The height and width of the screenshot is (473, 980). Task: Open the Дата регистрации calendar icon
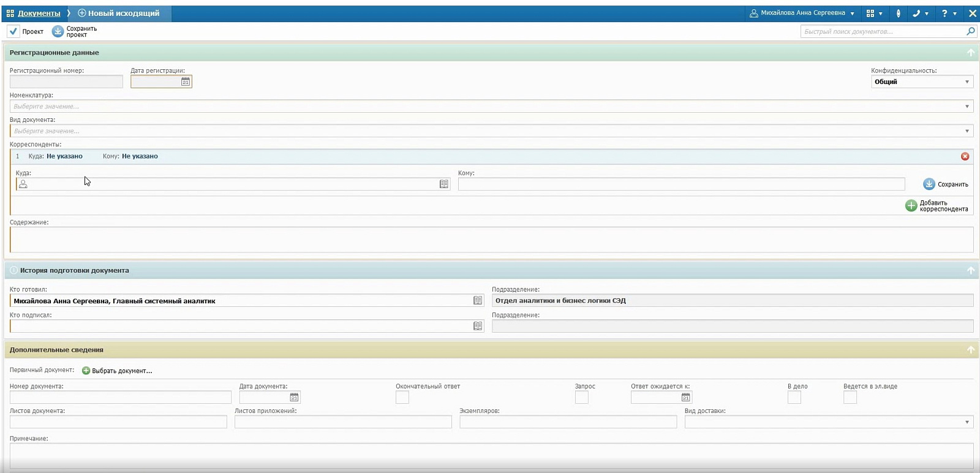(186, 81)
